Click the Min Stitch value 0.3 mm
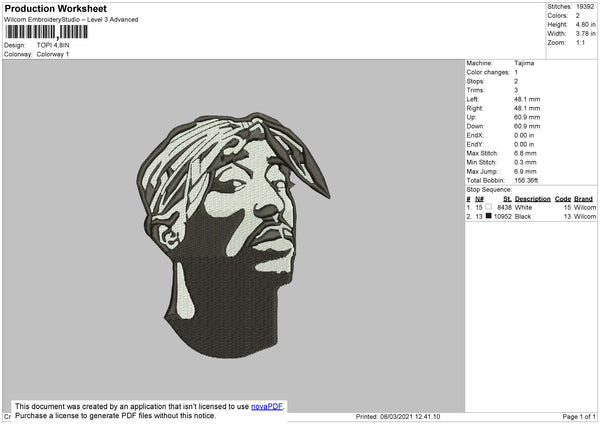This screenshot has width=600, height=424. (525, 162)
